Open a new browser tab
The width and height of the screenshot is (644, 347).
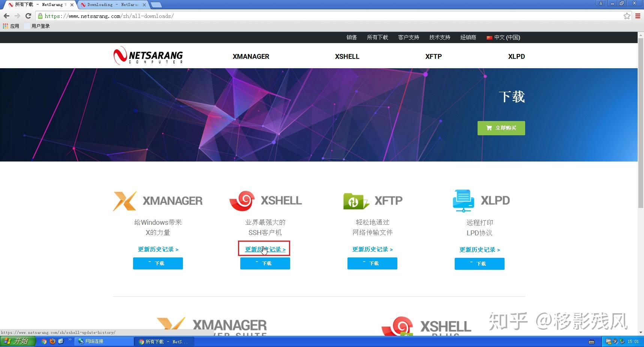pos(156,5)
